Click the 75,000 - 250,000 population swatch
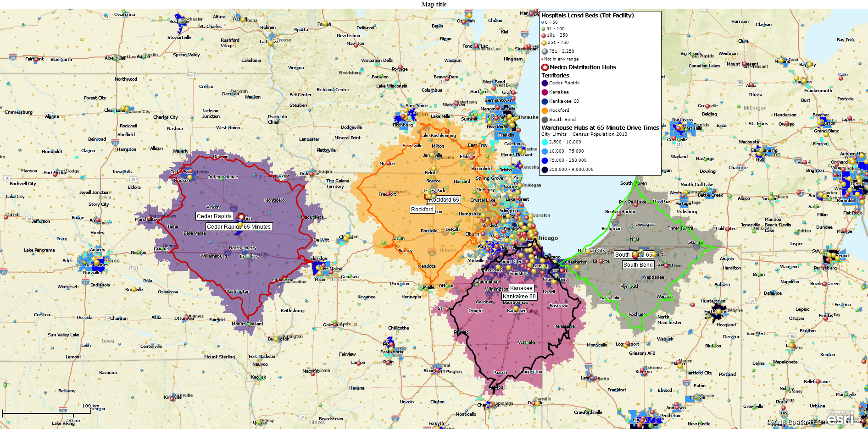This screenshot has width=868, height=429. tap(545, 160)
